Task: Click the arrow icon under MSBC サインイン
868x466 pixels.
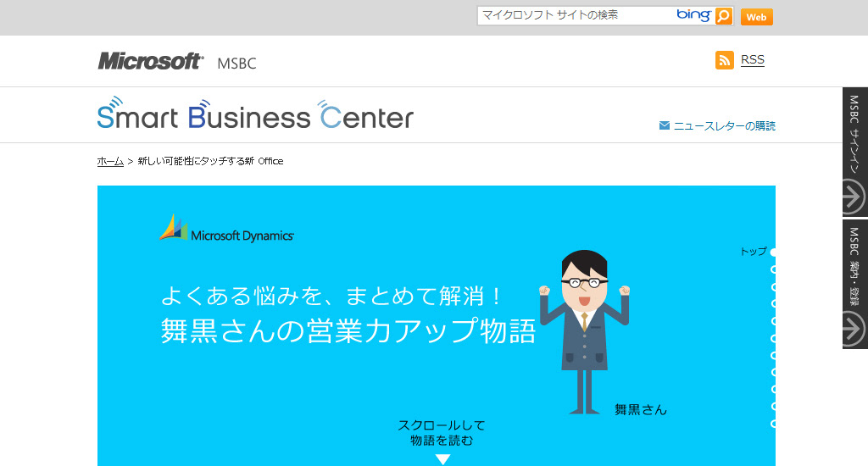Action: click(853, 197)
